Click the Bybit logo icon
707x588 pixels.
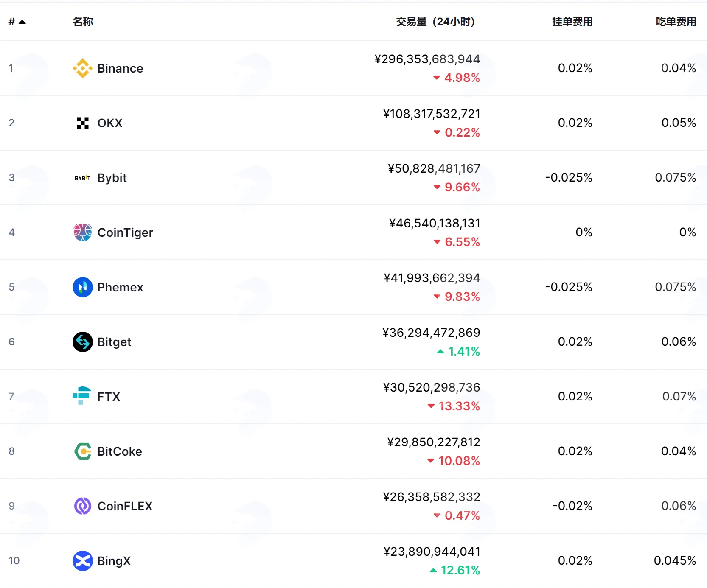pyautogui.click(x=83, y=178)
